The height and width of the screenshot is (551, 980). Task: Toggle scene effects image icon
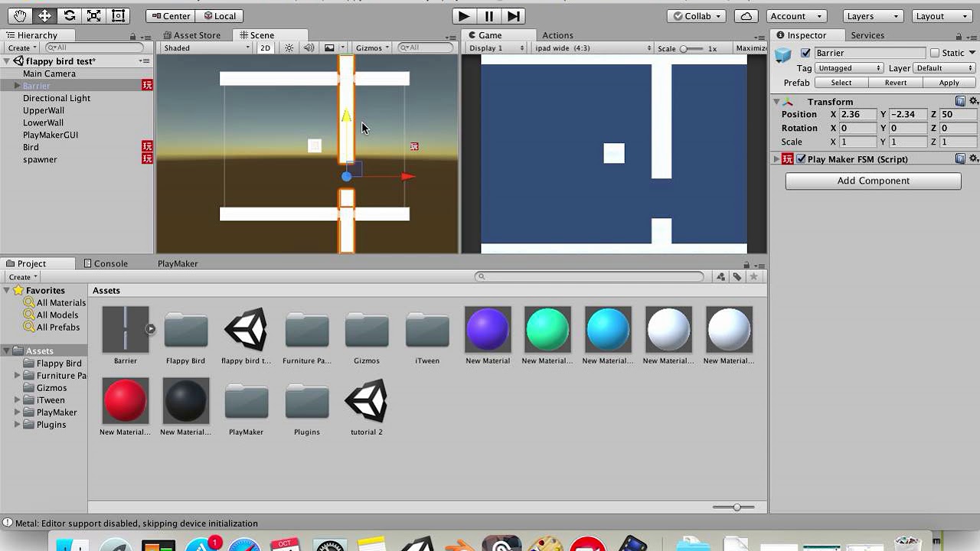(x=329, y=47)
